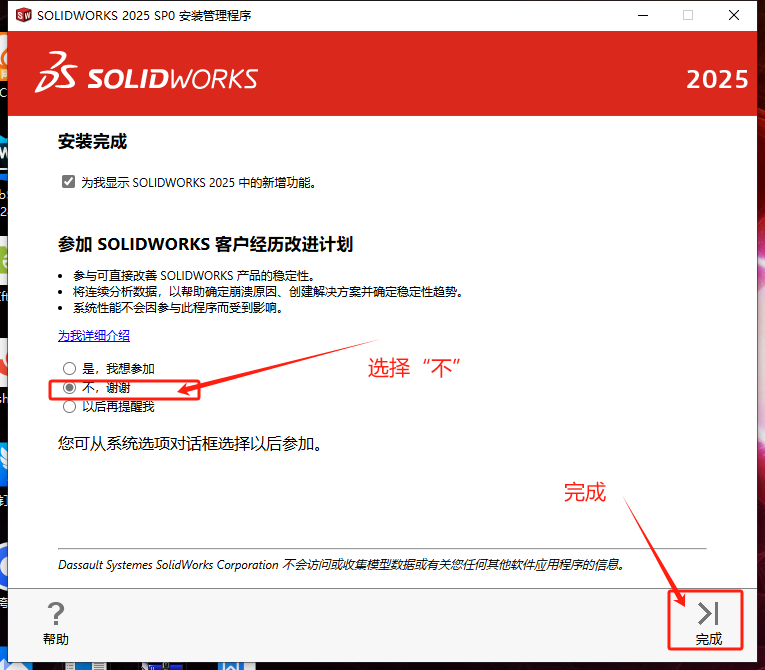Click the 3DS SOLIDWORKS logo in banner

tap(146, 73)
